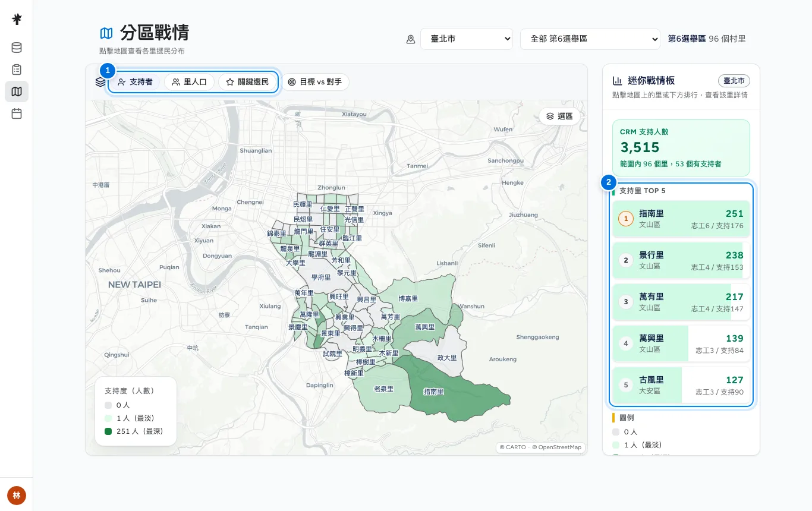Viewport: 812px width, 511px height.
Task: Select 指南里 in the TOP 5 list
Action: [681, 219]
